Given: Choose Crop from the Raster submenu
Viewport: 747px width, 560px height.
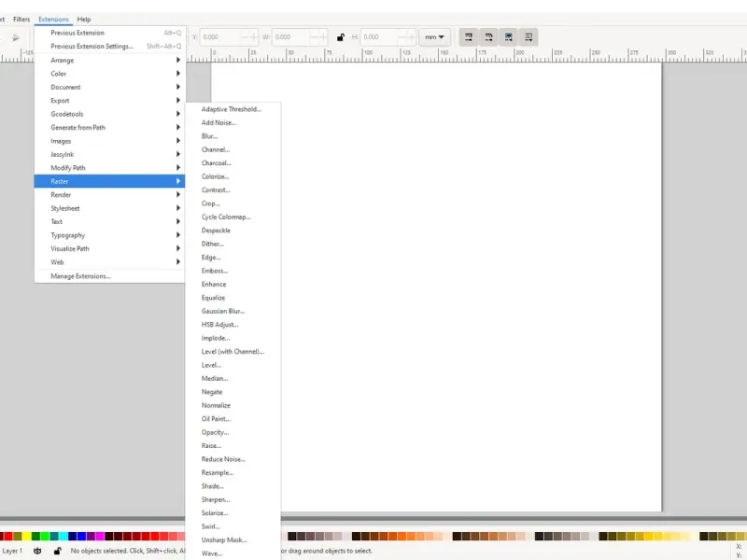Looking at the screenshot, I should [233, 203].
